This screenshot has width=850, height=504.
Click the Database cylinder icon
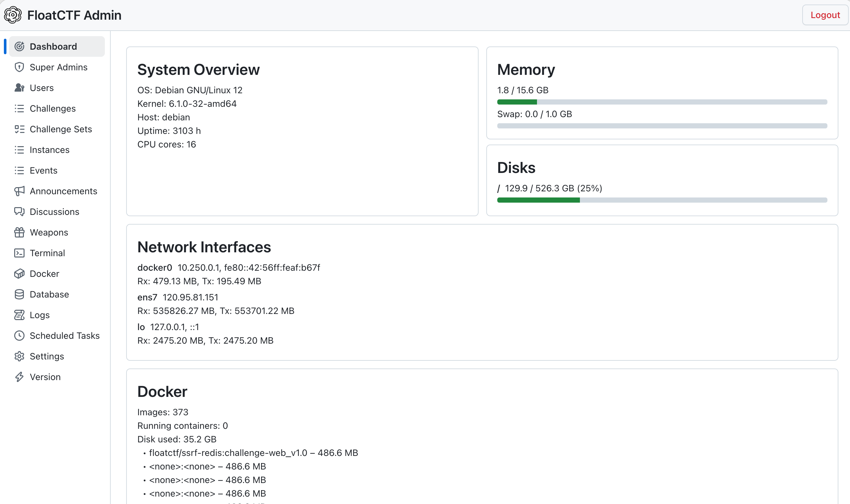19,295
